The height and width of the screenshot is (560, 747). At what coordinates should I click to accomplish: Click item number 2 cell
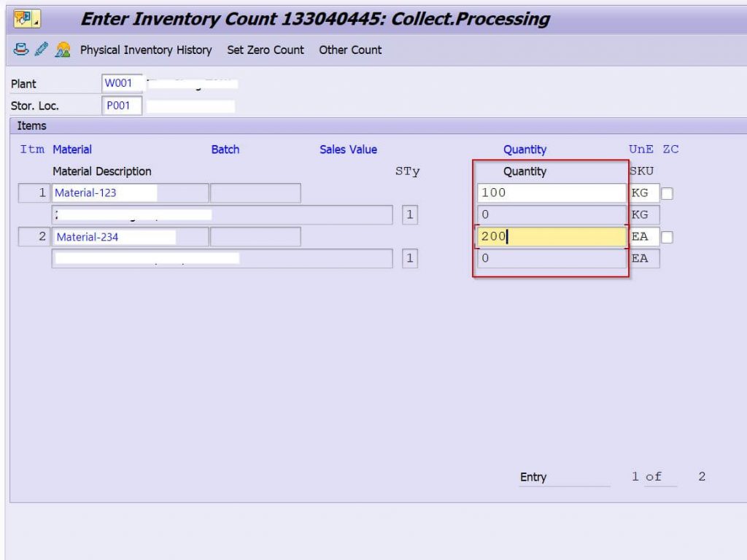(34, 237)
